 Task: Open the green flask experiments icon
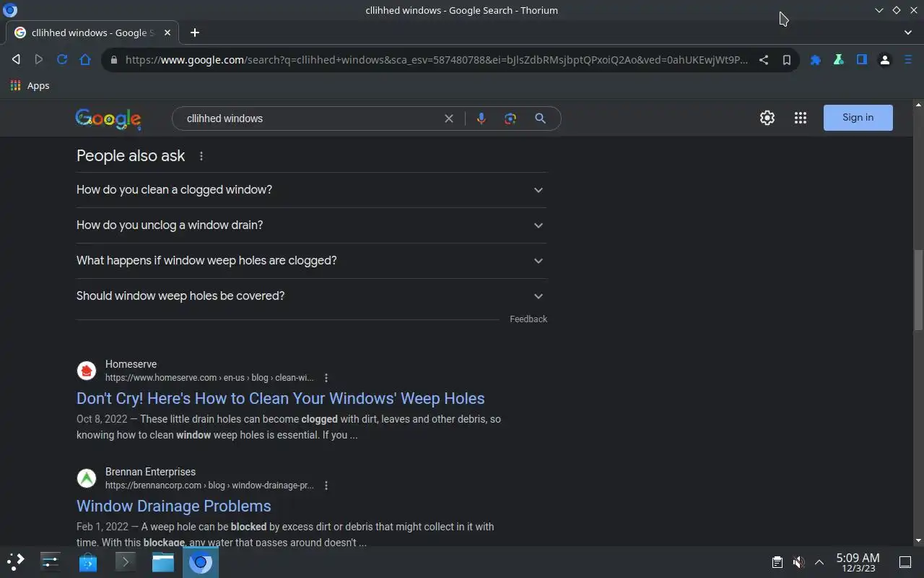(839, 60)
